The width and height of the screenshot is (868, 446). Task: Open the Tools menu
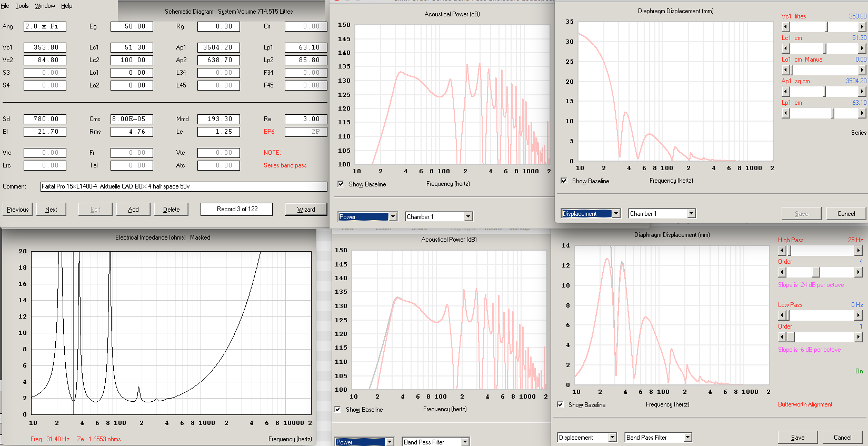click(22, 6)
